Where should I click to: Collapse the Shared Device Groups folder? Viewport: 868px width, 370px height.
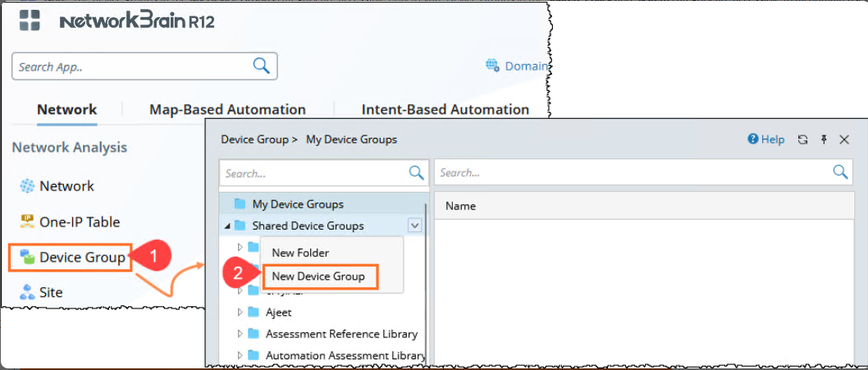(226, 226)
